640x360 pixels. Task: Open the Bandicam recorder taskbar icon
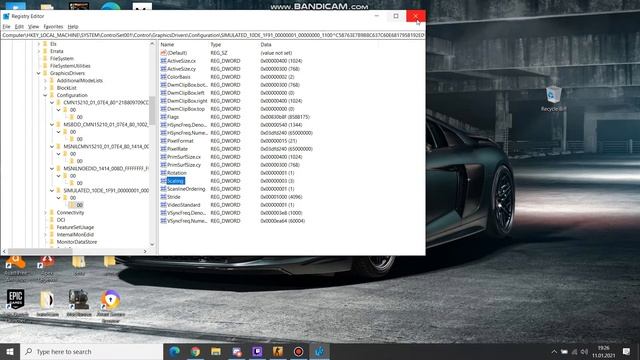point(298,351)
